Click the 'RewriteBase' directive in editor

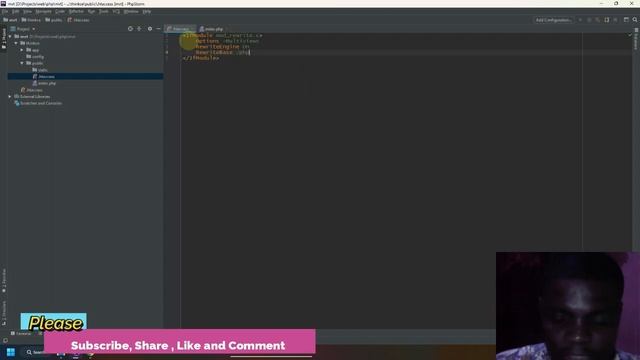(x=214, y=53)
